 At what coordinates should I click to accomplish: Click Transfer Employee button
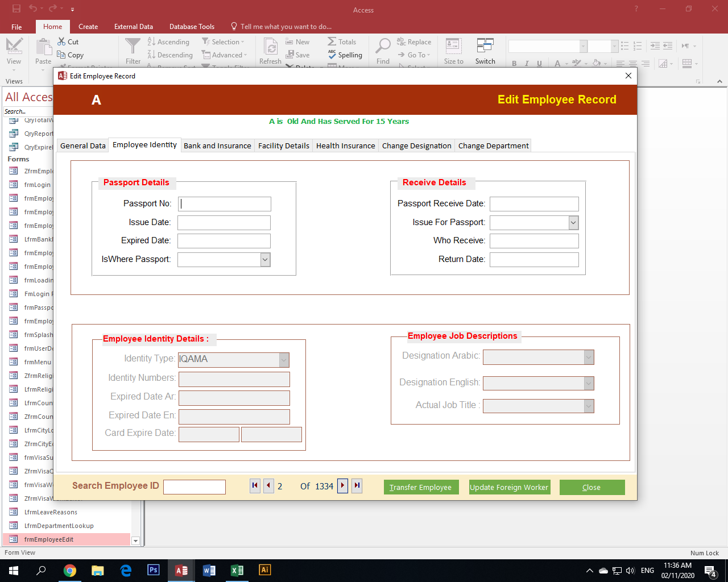421,487
